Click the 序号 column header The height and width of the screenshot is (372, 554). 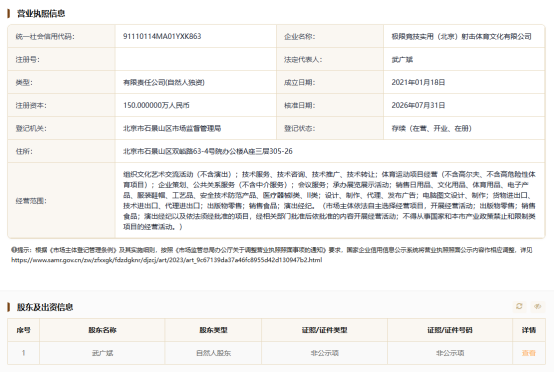[x=23, y=330]
